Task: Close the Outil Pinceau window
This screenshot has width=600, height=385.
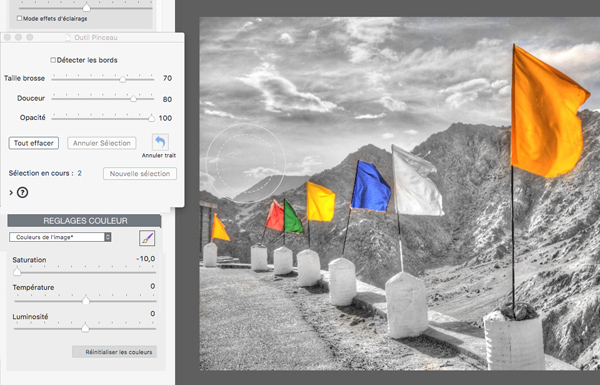Action: pyautogui.click(x=7, y=37)
